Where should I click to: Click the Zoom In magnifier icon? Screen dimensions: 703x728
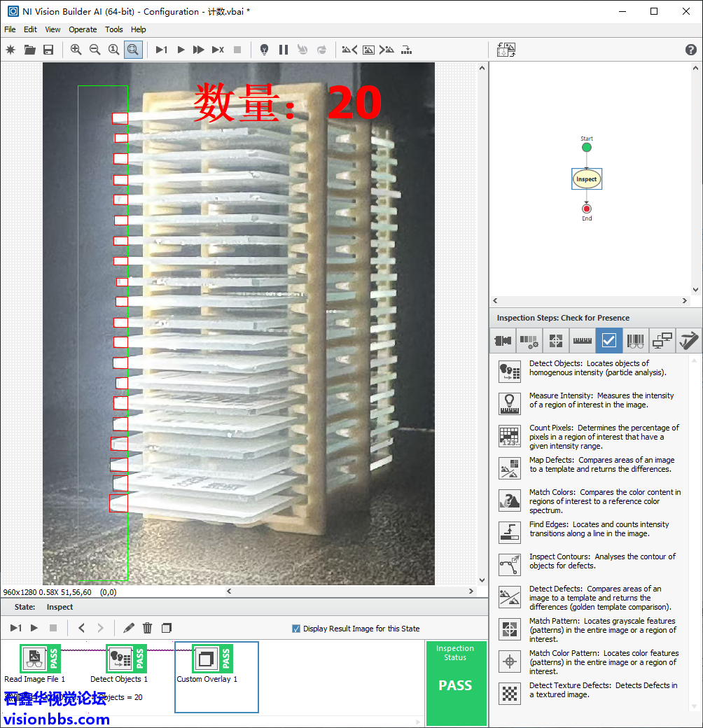76,50
